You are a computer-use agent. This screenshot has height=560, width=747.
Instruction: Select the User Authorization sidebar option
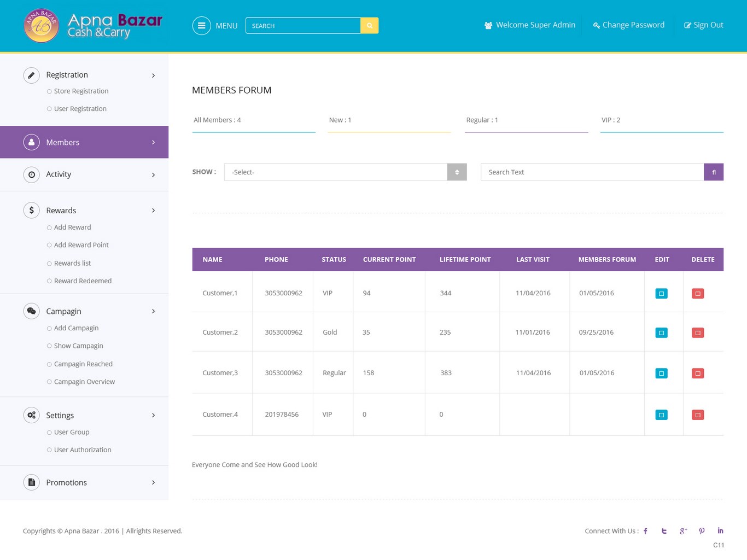click(83, 450)
